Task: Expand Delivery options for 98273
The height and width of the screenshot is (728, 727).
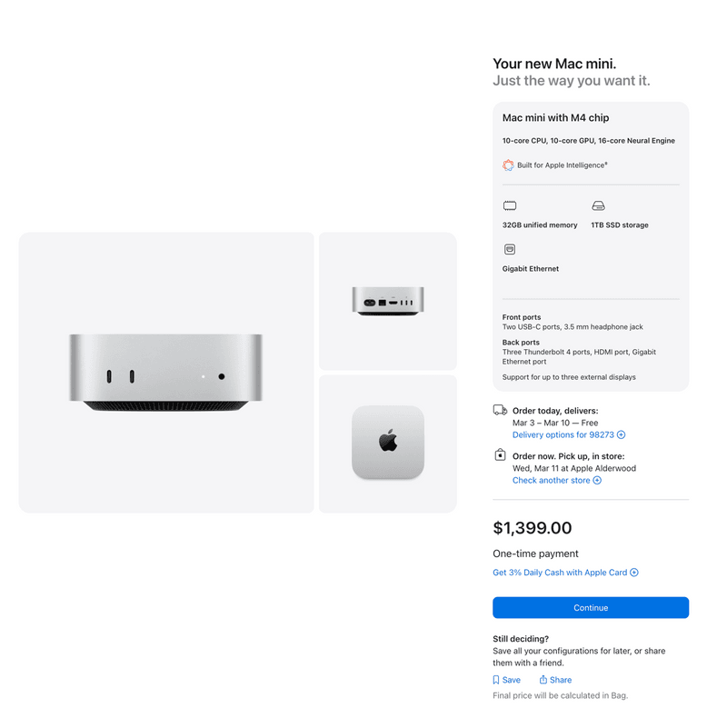Action: tap(569, 434)
